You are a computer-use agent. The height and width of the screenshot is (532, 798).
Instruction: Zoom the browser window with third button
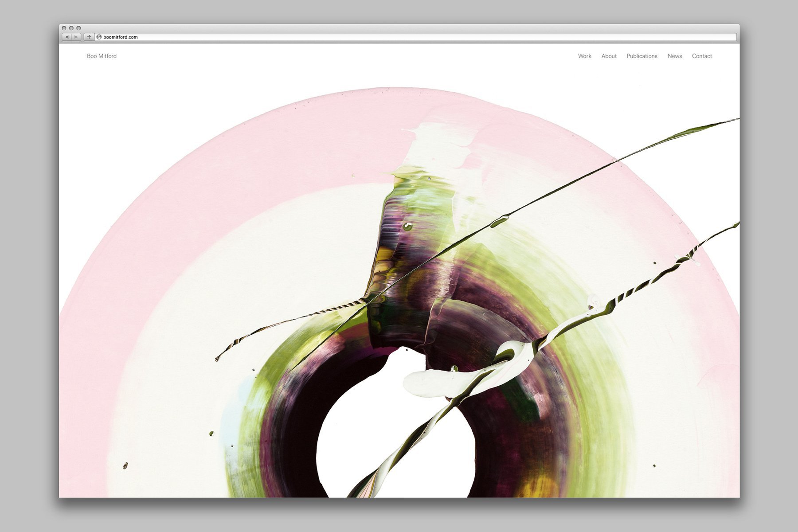[x=78, y=28]
